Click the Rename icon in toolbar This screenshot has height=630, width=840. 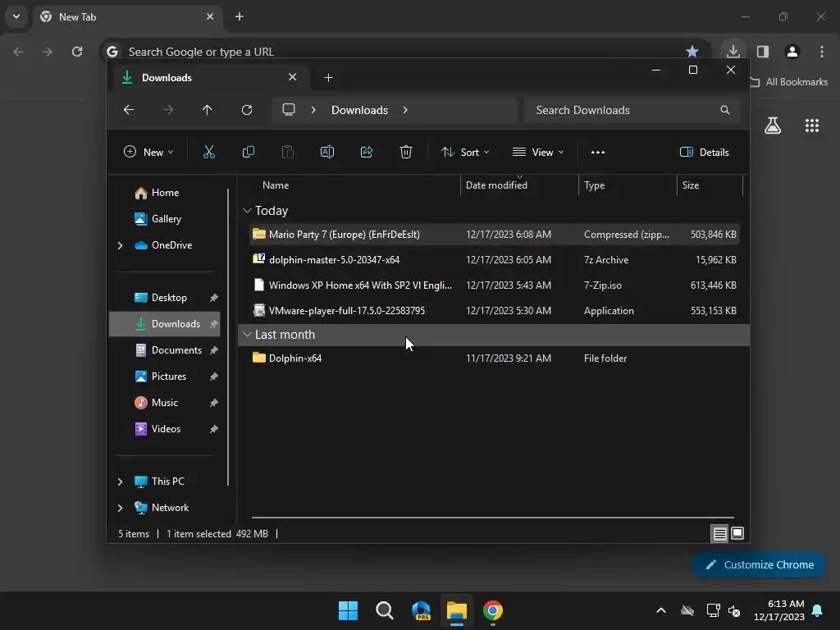click(327, 152)
